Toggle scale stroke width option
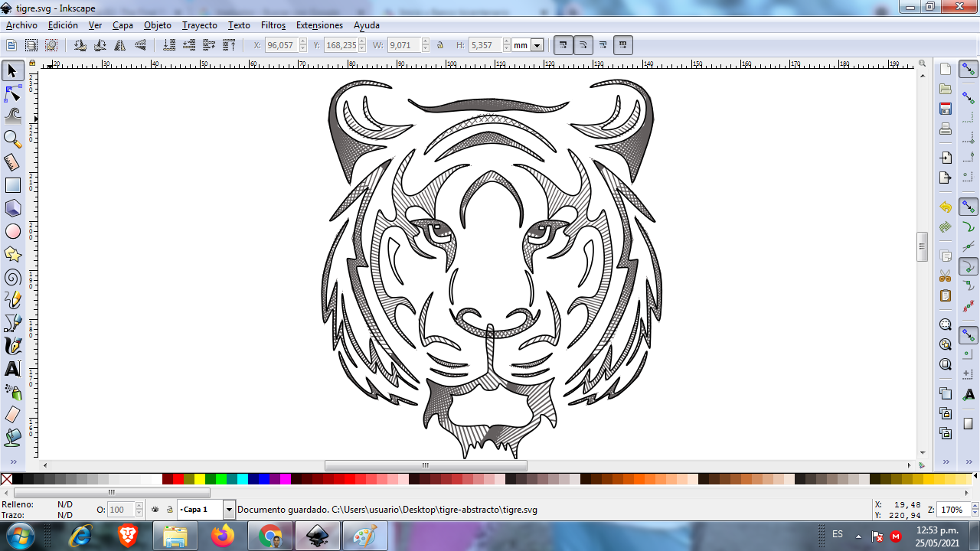Image resolution: width=980 pixels, height=551 pixels. tap(563, 45)
